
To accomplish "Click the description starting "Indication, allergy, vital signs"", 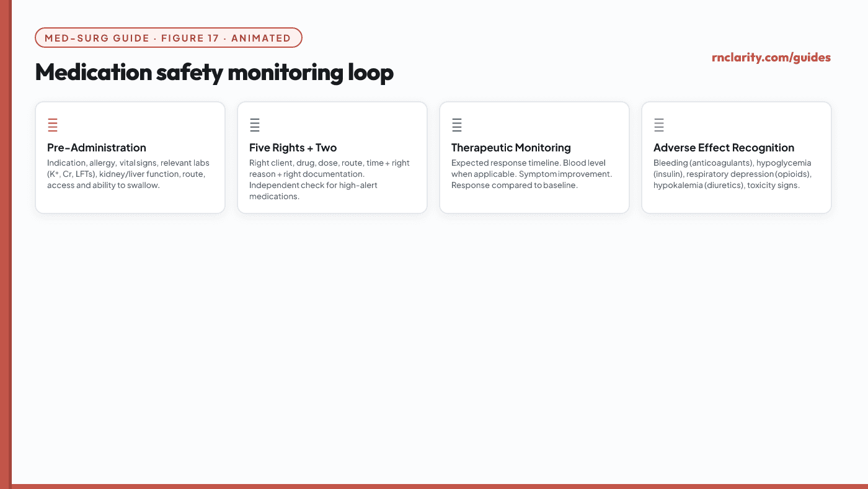I will pos(129,174).
